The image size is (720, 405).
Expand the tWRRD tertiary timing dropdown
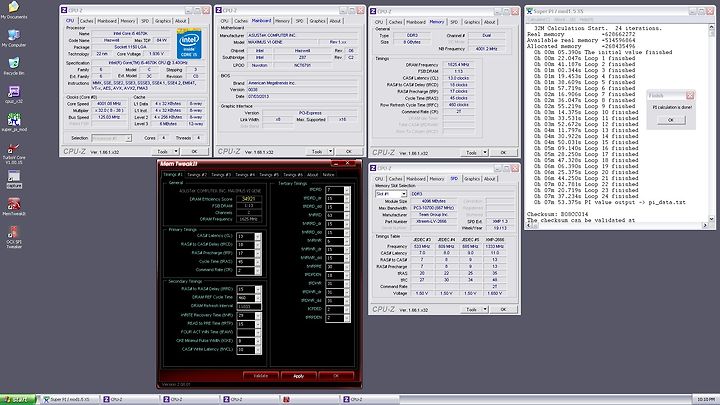point(347,215)
